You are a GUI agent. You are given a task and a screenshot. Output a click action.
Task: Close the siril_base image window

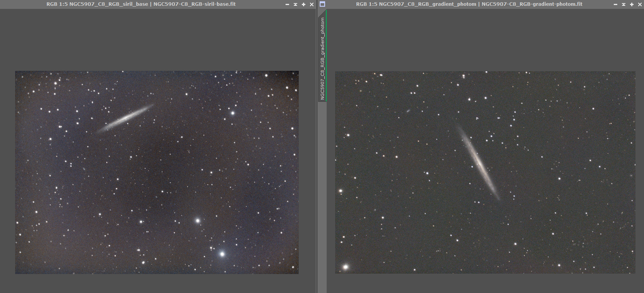(312, 4)
